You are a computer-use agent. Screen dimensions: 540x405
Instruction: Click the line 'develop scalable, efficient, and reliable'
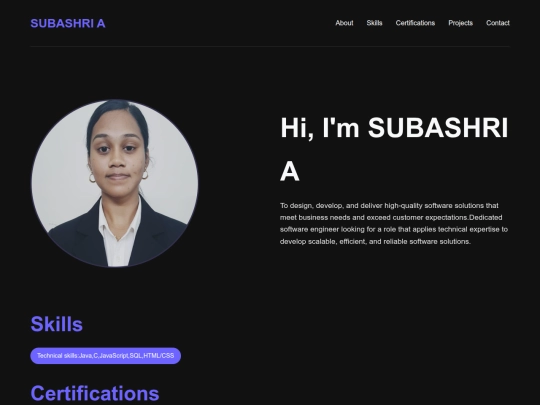pos(375,241)
